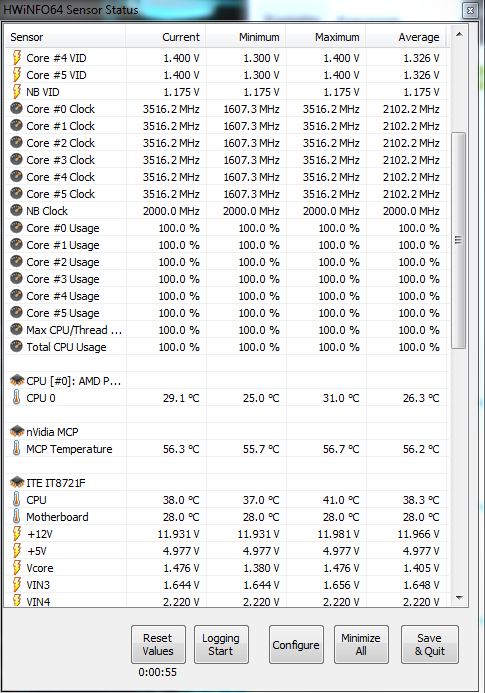Viewport: 485px width, 693px height.
Task: Select the gauge icon for Core #0 Clock
Action: coord(16,109)
